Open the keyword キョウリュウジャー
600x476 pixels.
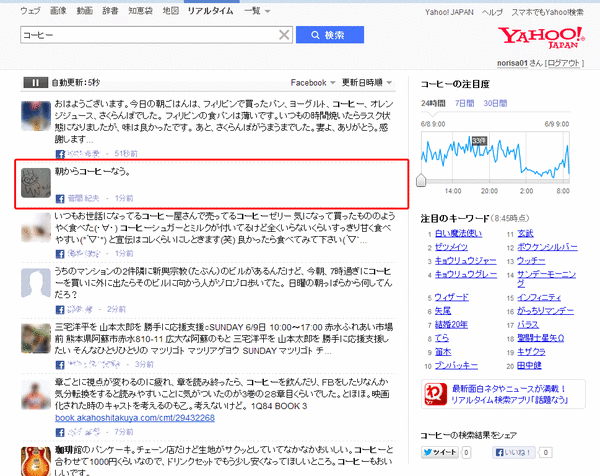[x=465, y=261]
